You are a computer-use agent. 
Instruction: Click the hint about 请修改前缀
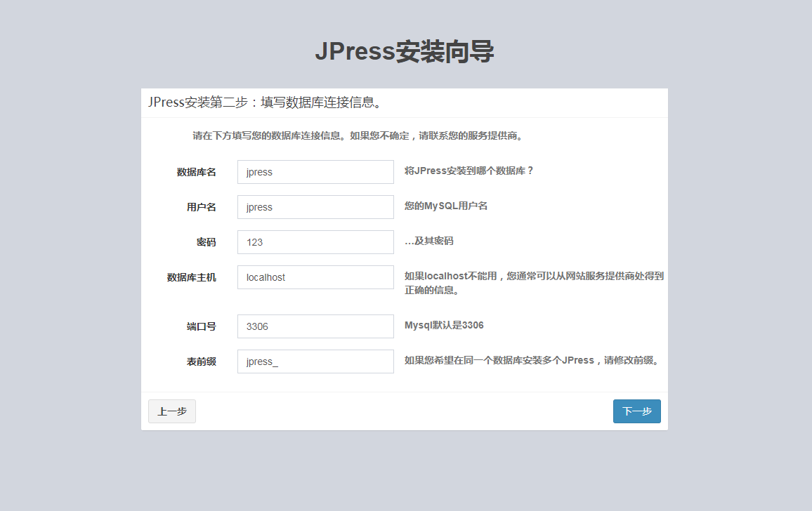tap(532, 361)
